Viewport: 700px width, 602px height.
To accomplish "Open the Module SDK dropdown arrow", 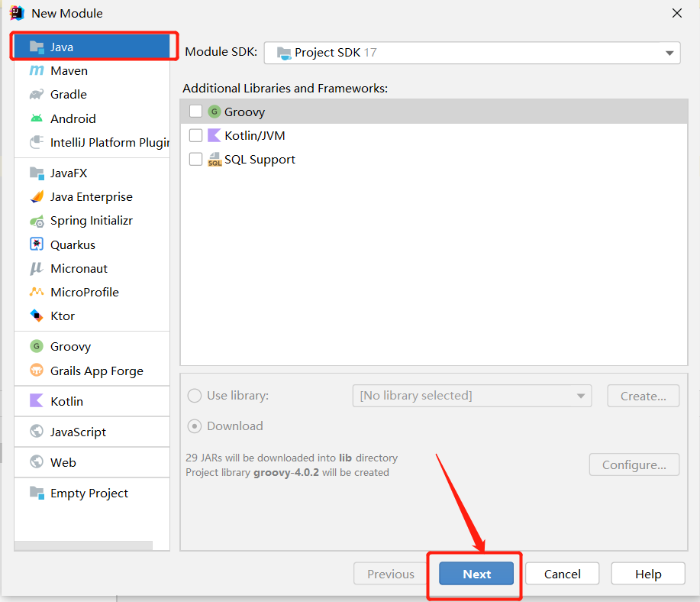I will [669, 53].
